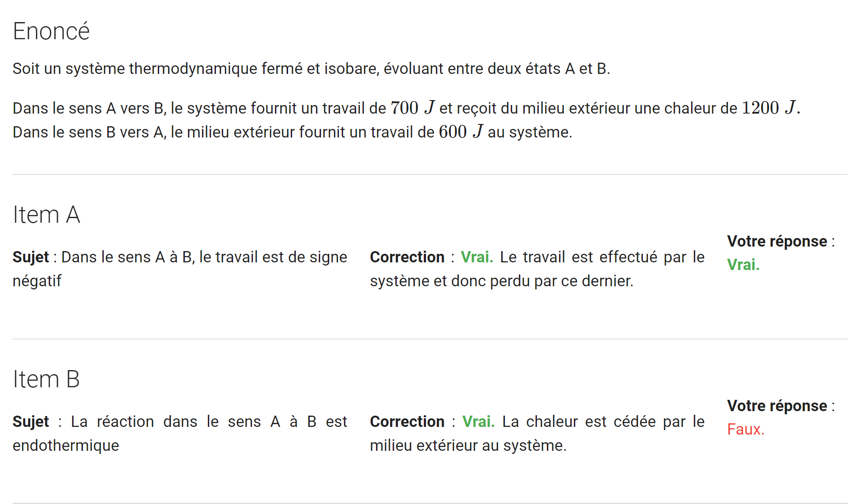This screenshot has width=866, height=504.
Task: Click the 600 J work value
Action: click(x=461, y=132)
